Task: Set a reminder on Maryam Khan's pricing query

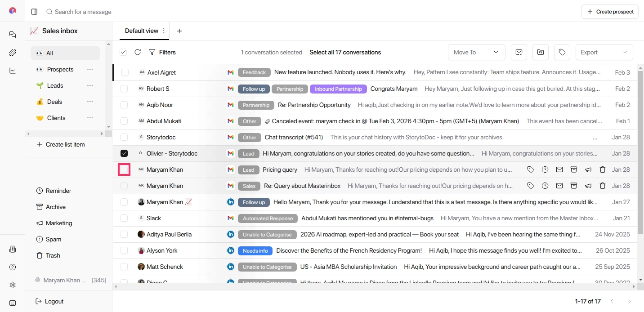Action: [545, 169]
